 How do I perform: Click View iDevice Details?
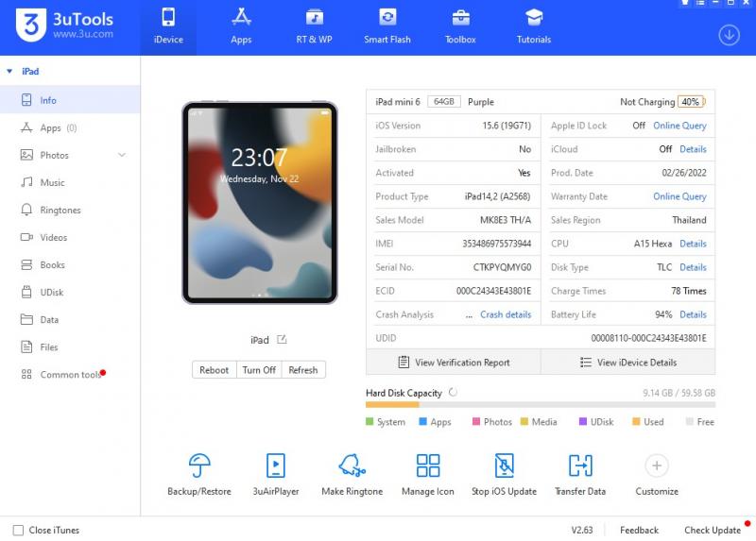628,363
